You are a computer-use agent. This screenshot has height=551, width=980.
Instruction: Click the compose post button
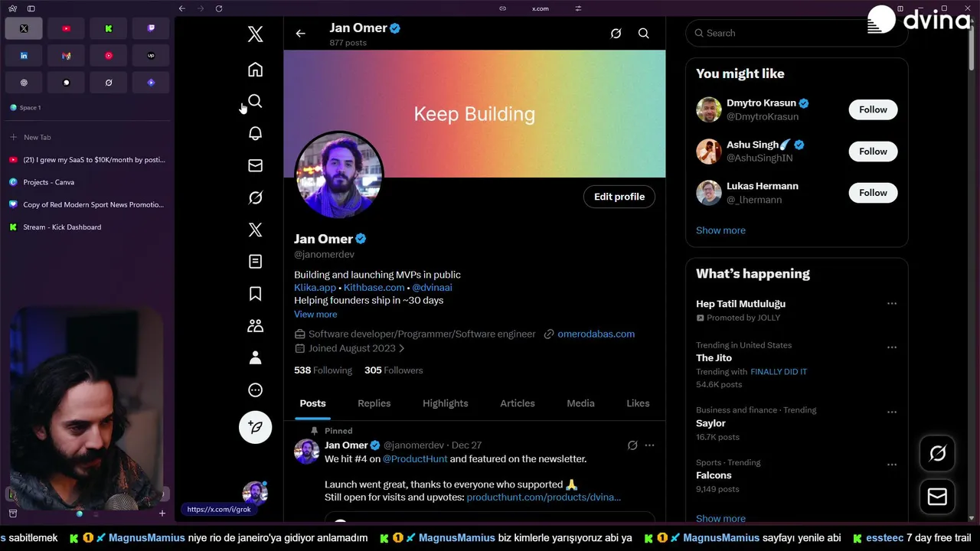click(256, 427)
